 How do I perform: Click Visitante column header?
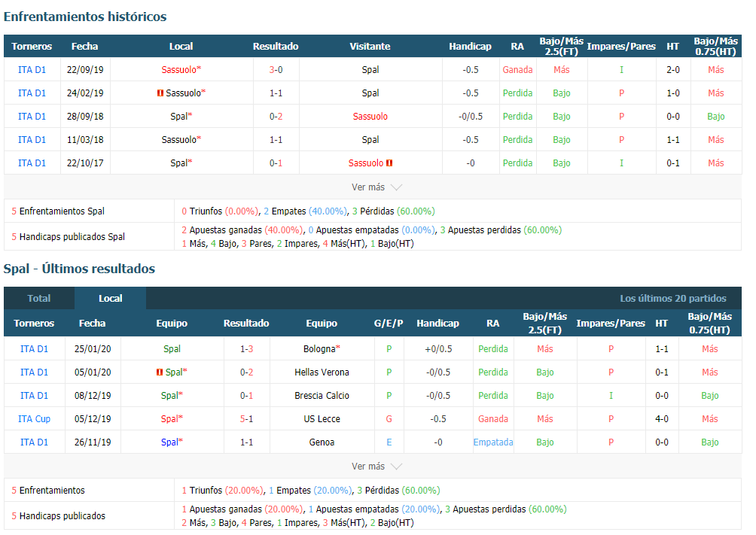point(370,46)
